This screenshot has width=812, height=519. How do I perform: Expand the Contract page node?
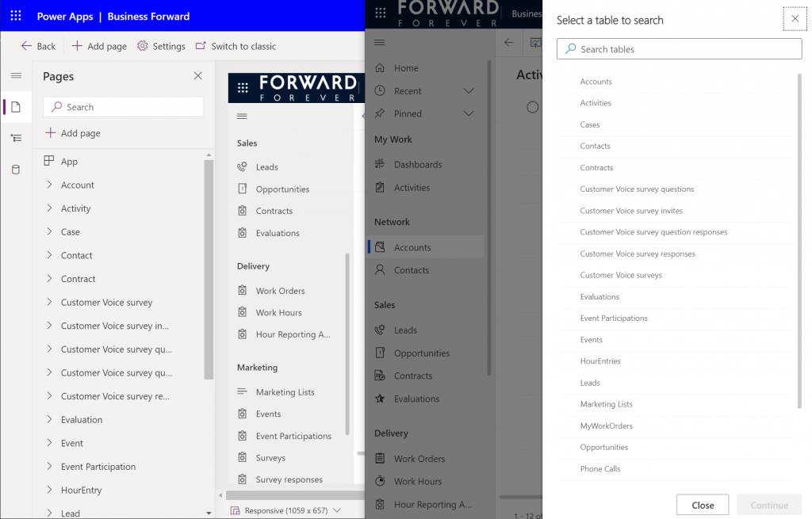49,278
